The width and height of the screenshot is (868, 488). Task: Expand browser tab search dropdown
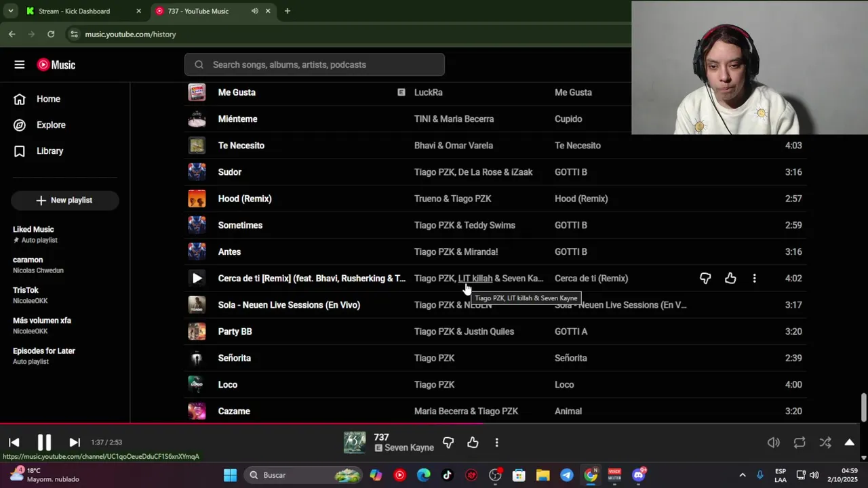[11, 11]
